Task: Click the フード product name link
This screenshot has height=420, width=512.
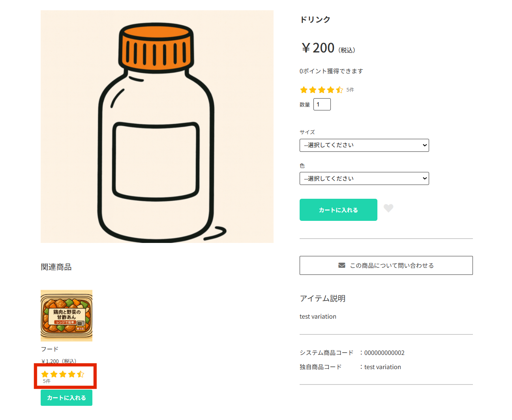Action: (x=50, y=349)
